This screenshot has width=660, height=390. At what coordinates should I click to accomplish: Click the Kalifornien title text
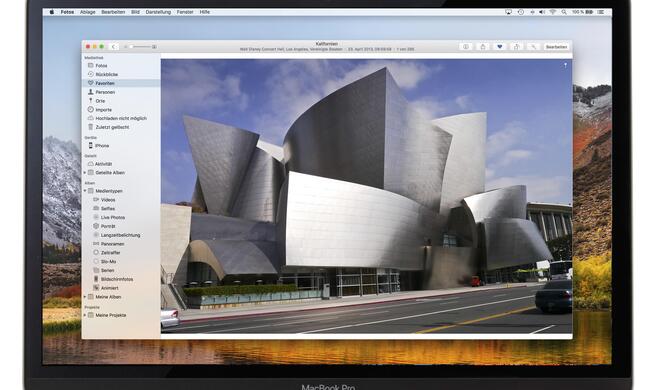[327, 44]
